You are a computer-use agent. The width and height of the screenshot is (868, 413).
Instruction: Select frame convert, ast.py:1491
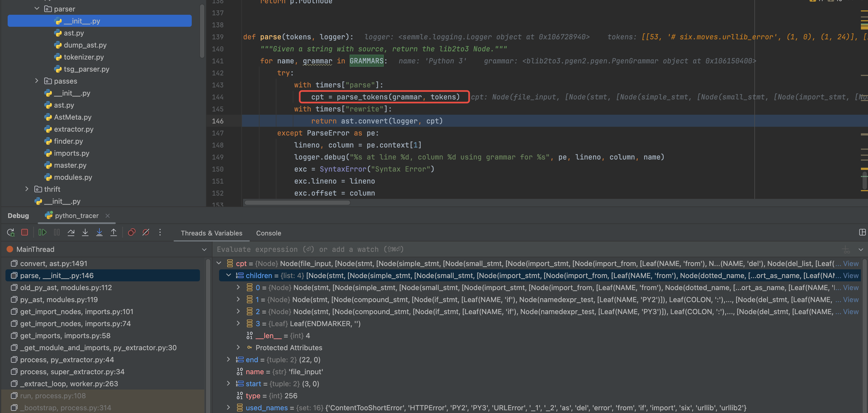point(103,263)
